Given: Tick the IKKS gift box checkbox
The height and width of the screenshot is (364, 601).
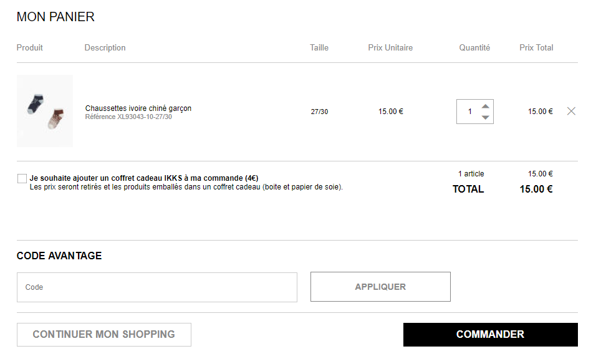Looking at the screenshot, I should click(x=22, y=178).
